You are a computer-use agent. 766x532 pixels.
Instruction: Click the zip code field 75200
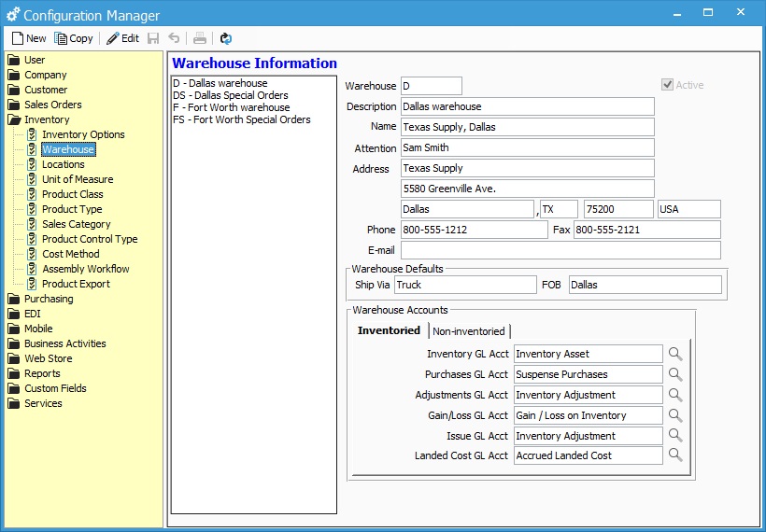pyautogui.click(x=619, y=209)
